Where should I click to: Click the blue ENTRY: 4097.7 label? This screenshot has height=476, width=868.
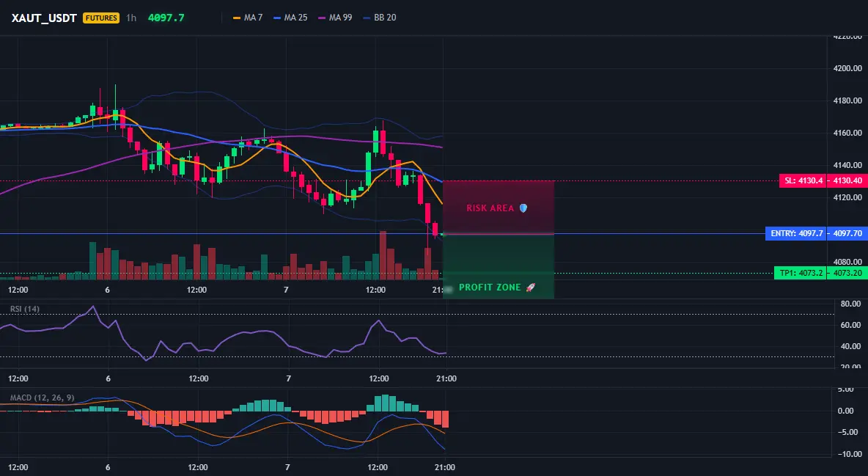click(796, 233)
